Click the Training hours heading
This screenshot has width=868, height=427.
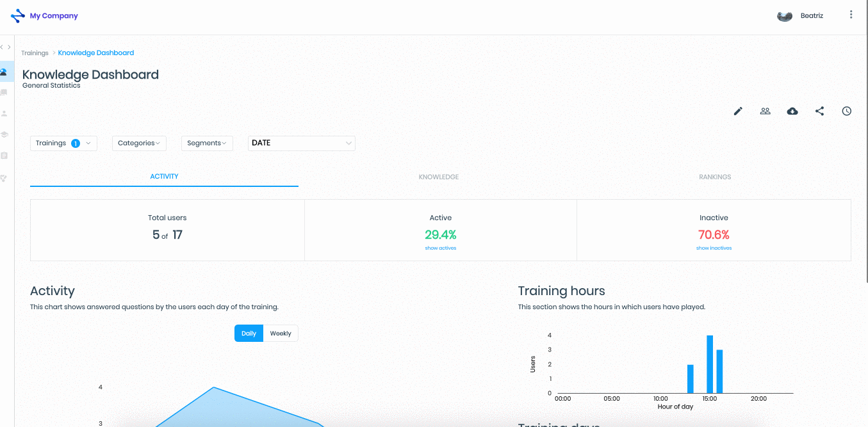pos(561,291)
